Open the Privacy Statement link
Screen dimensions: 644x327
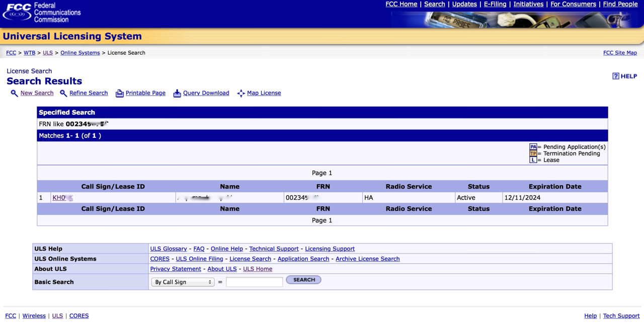click(176, 269)
